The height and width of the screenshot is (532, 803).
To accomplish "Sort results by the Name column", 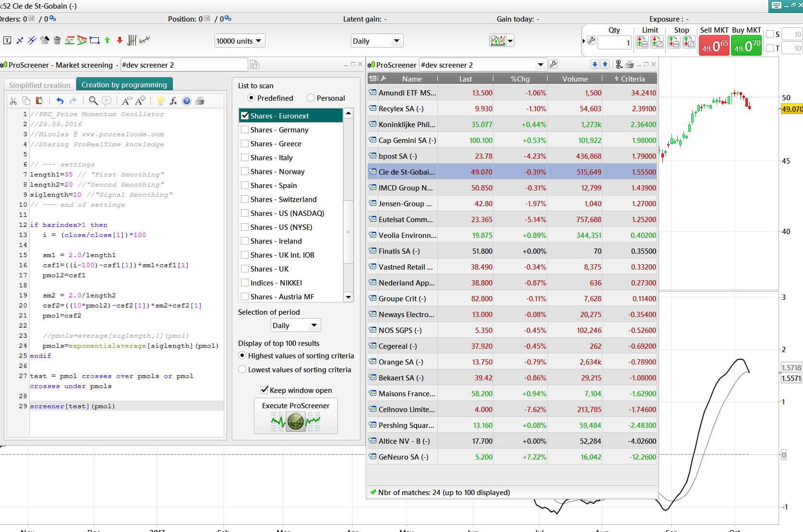I will click(412, 79).
